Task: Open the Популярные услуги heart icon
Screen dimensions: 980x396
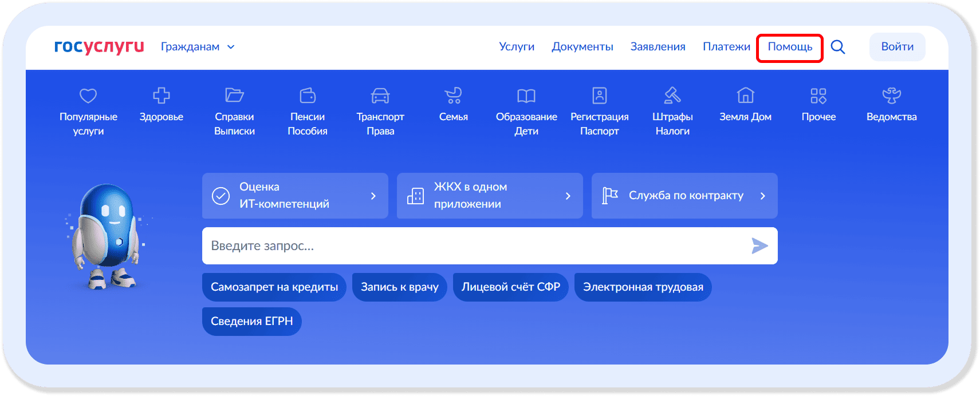Action: click(x=88, y=96)
